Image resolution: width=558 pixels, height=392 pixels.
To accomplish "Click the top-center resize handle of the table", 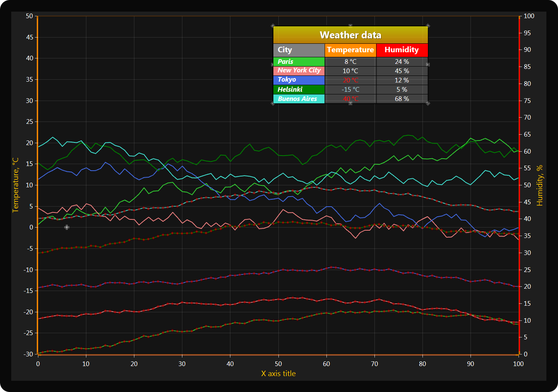I will point(350,26).
